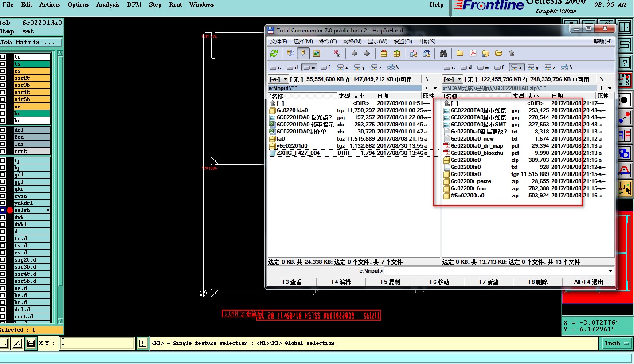Switch to brief view icon in Total Commander

[x=291, y=53]
